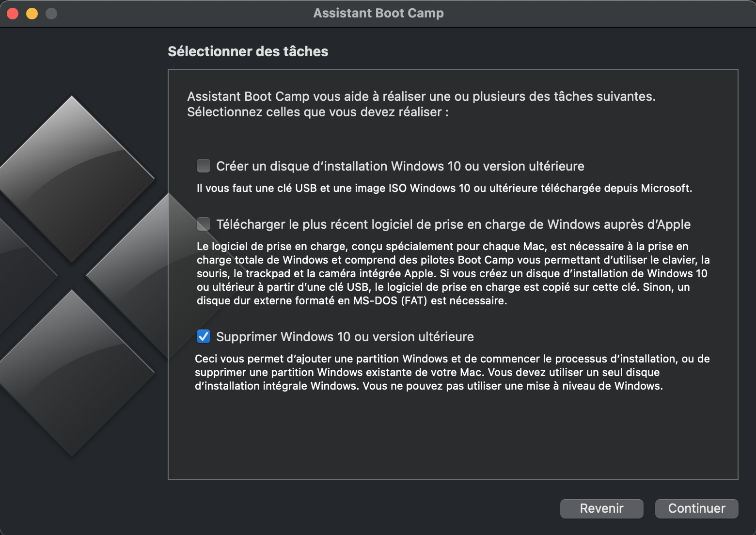This screenshot has height=535, width=756.
Task: Go back with the Revenir button
Action: [601, 508]
